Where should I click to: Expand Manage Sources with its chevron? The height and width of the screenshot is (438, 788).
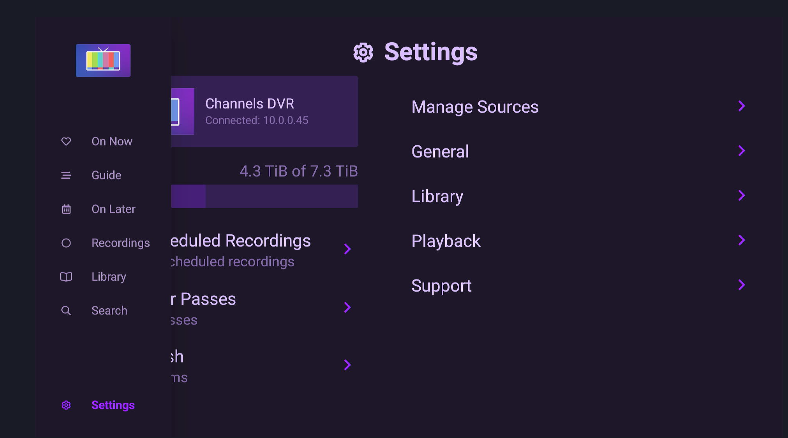(741, 106)
